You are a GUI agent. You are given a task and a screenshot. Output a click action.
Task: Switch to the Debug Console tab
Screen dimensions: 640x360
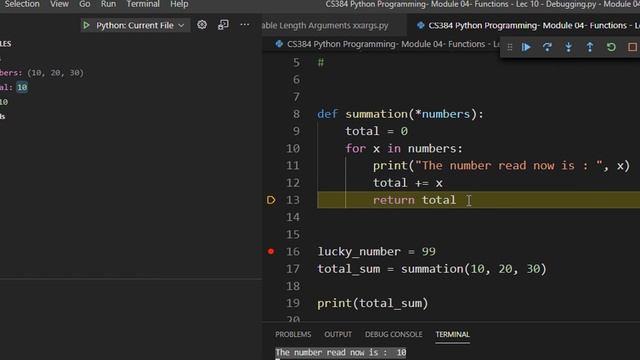393,334
